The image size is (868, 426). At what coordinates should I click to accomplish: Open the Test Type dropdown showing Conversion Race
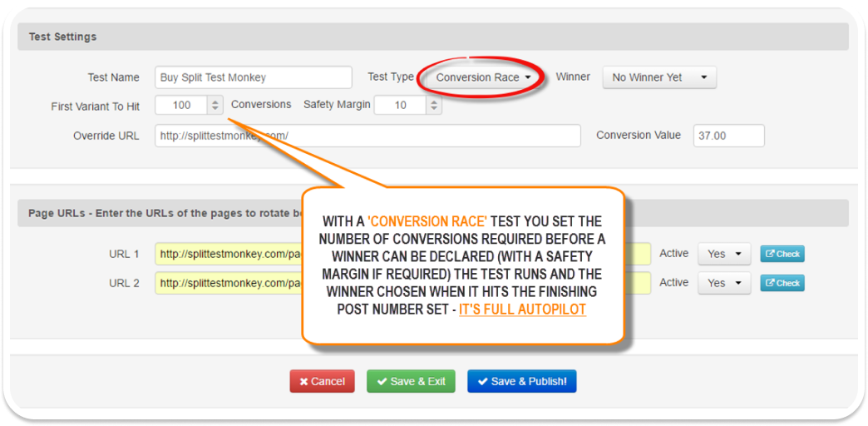pyautogui.click(x=484, y=77)
